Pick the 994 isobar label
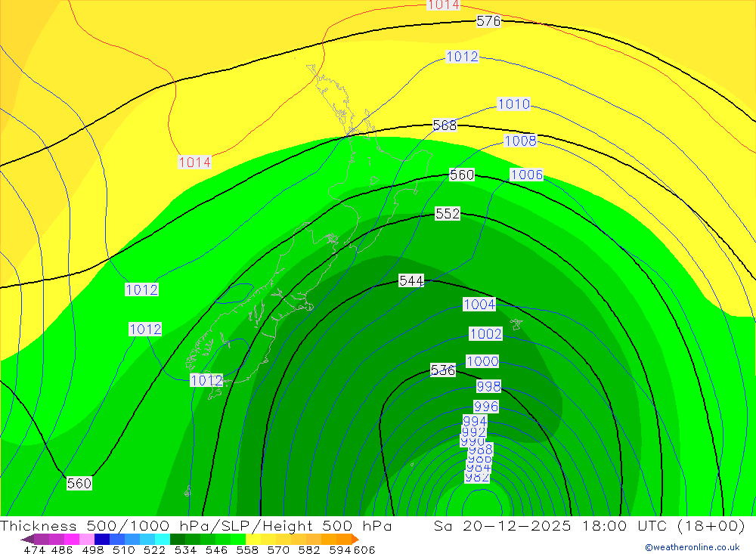Screen dimensions: 756x554 475,421
